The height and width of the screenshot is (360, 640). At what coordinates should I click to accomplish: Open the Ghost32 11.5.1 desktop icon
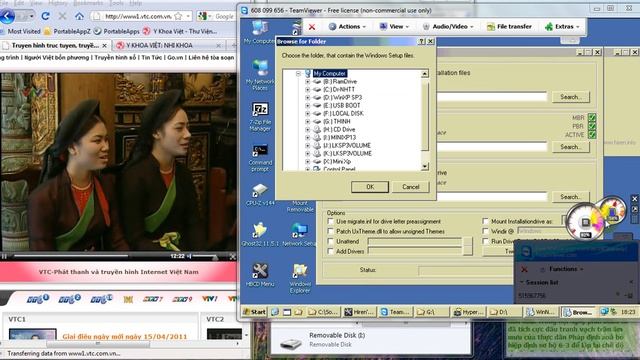[260, 234]
